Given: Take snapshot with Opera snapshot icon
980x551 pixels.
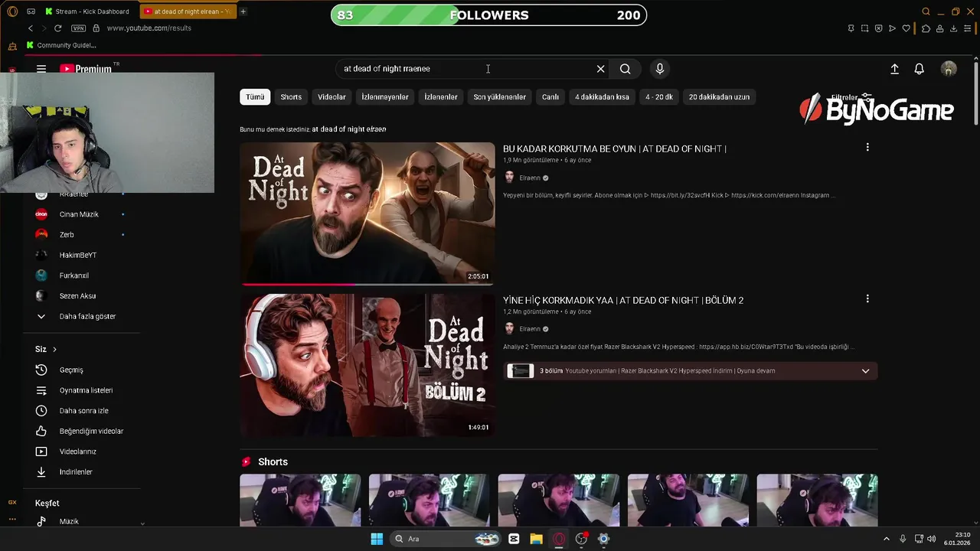Looking at the screenshot, I should (x=864, y=28).
